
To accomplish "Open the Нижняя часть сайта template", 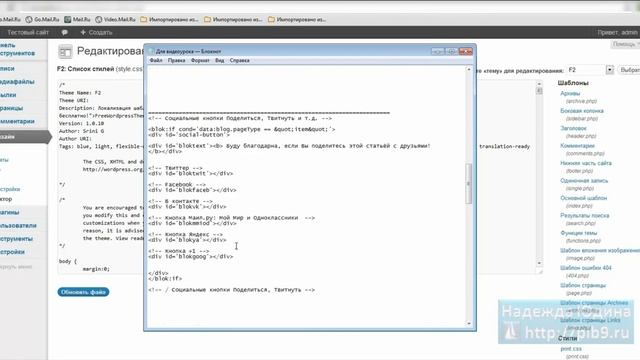I will (586, 163).
